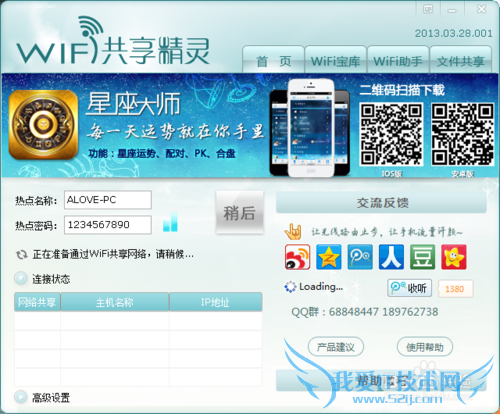
Task: Click the Loading spinner icon
Action: [x=290, y=287]
